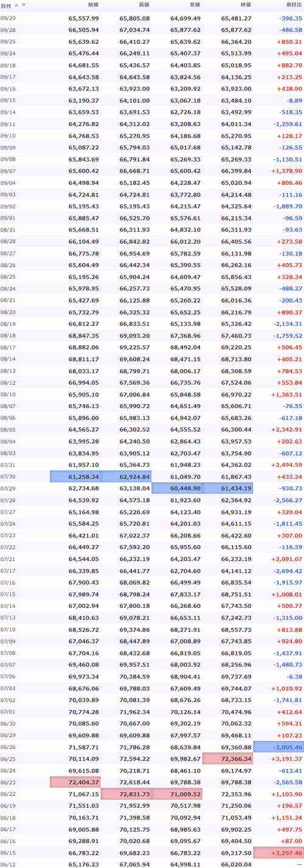Image resolution: width=304 pixels, height=868 pixels.
Task: Select highlighted open price 72,404.37
Action: pos(75,782)
